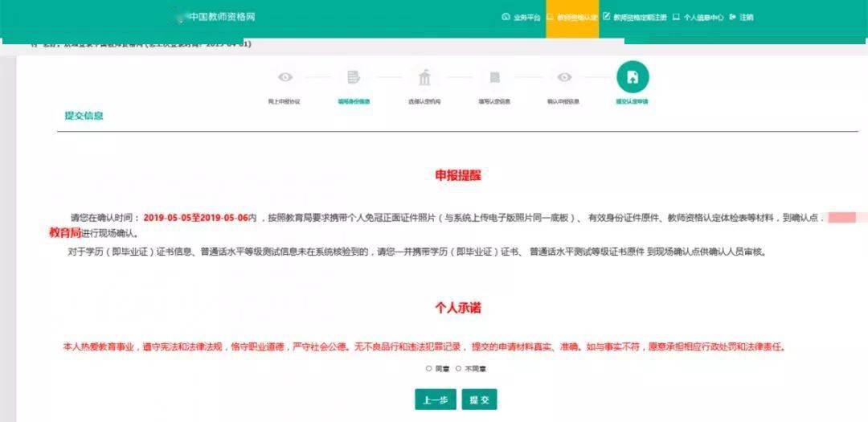Click the 中国教师资格网 site title

point(222,17)
